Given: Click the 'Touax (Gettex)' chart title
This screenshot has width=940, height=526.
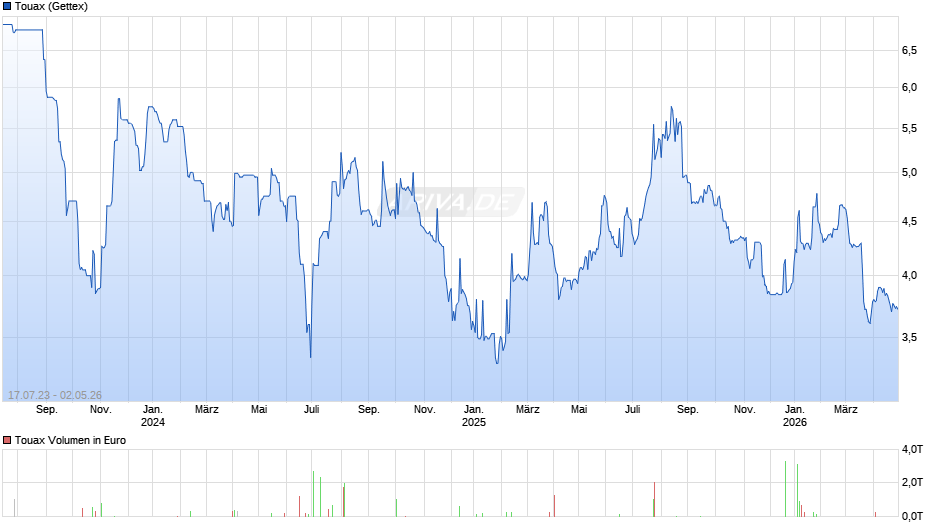Looking at the screenshot, I should (51, 7).
